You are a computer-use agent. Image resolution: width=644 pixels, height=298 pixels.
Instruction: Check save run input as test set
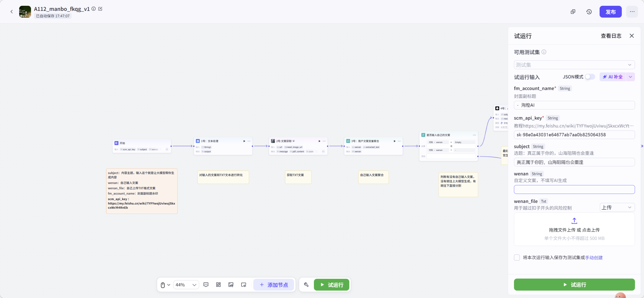517,257
